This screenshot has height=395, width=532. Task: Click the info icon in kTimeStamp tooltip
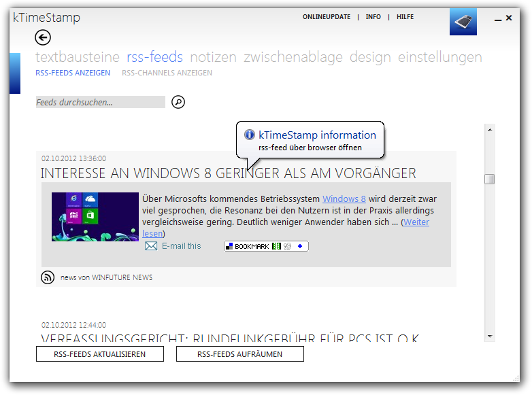coord(250,135)
